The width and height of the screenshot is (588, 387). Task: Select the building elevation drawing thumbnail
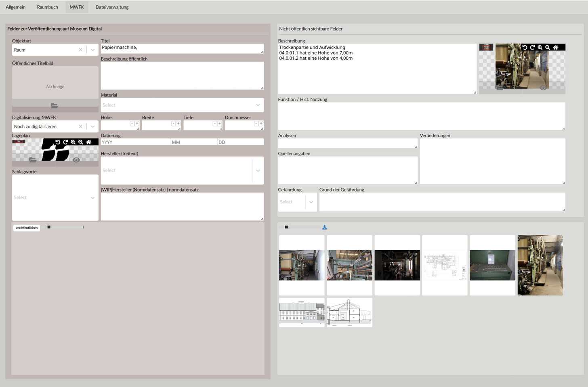(x=302, y=312)
